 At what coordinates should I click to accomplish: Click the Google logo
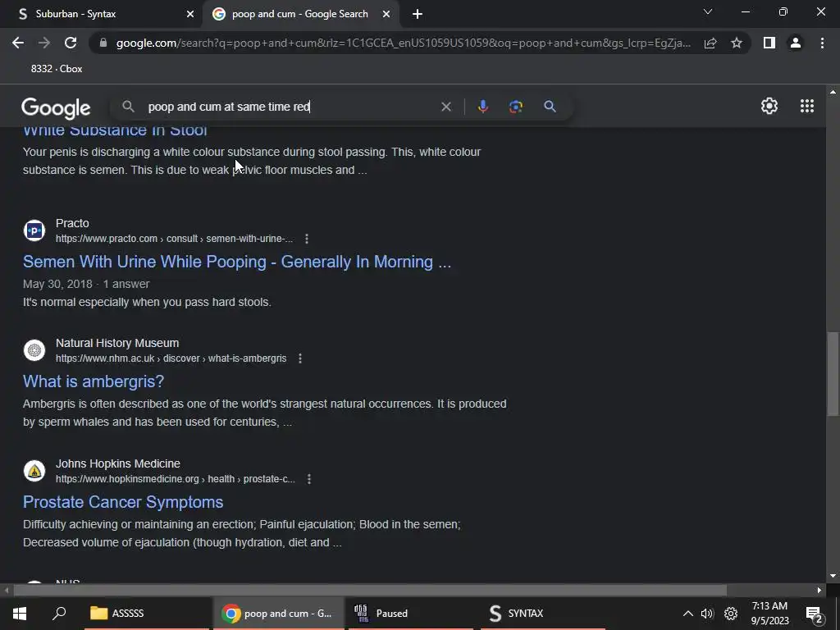pyautogui.click(x=56, y=107)
